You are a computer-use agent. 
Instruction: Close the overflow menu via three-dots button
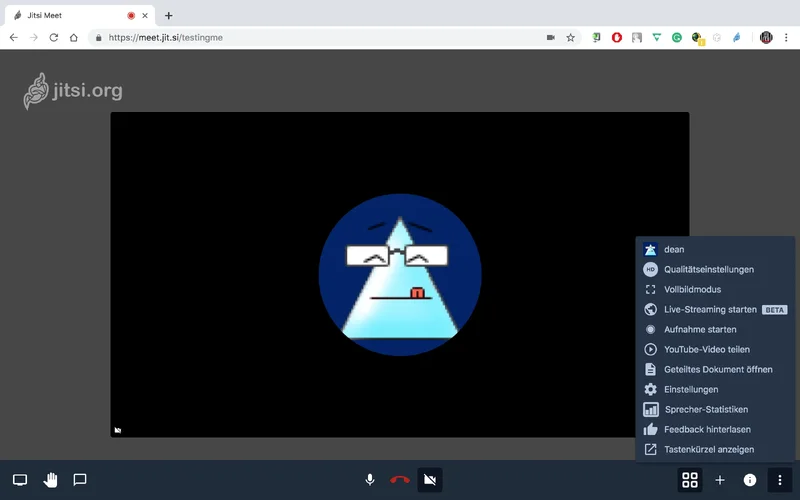click(780, 480)
